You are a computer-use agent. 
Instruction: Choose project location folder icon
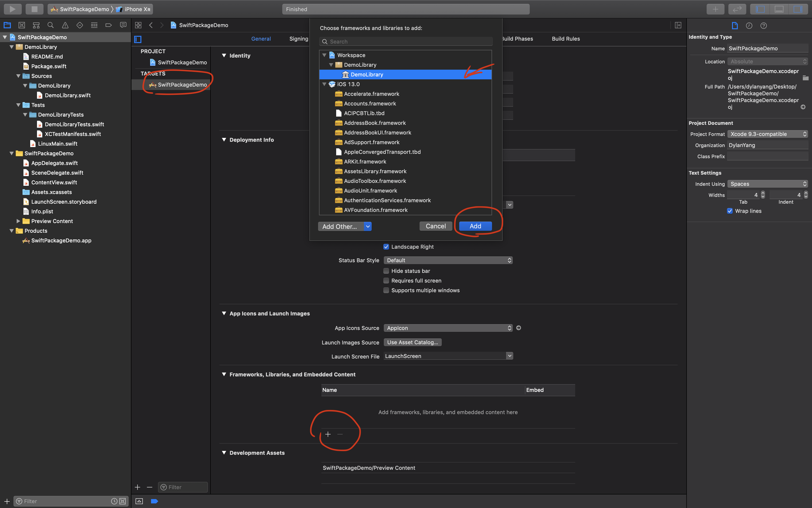click(805, 78)
